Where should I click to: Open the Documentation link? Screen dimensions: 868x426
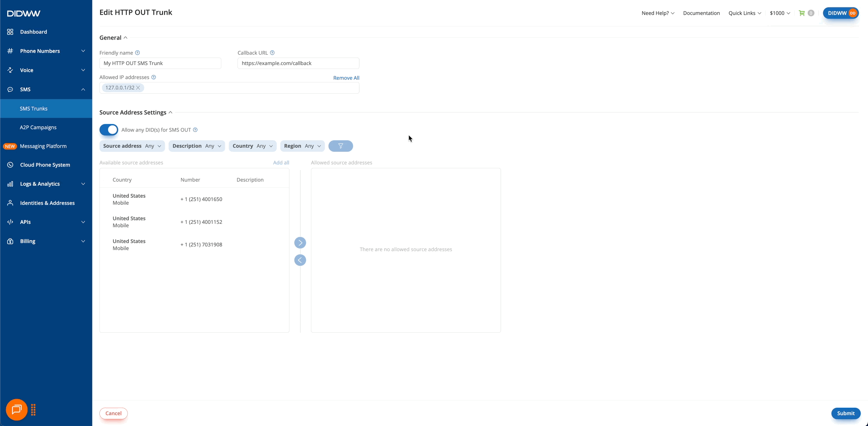(701, 13)
